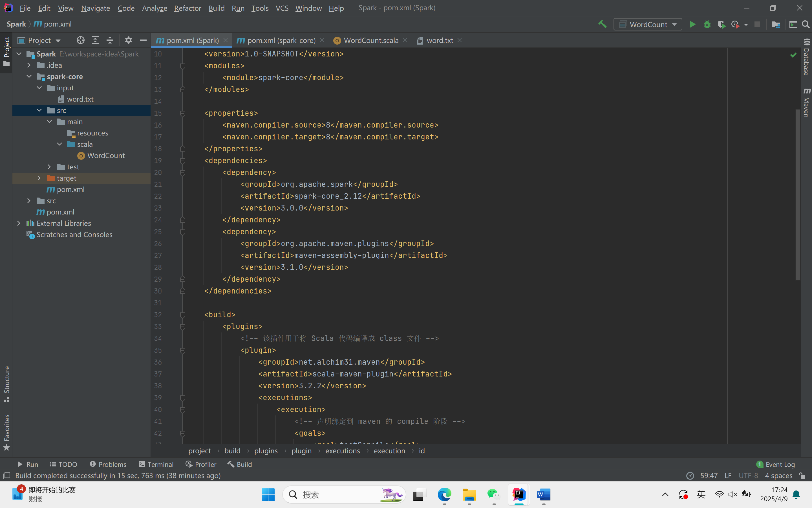Expand External Libraries node

19,223
